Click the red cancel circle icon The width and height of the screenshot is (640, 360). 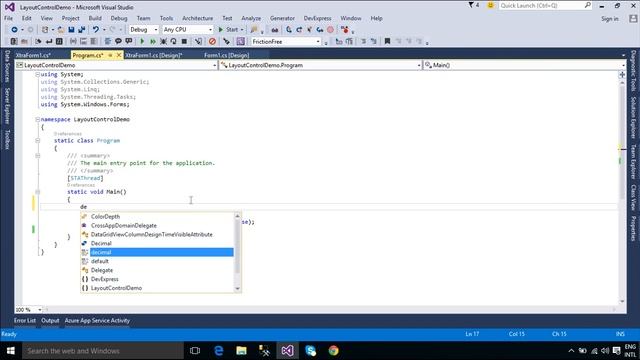coord(212,41)
